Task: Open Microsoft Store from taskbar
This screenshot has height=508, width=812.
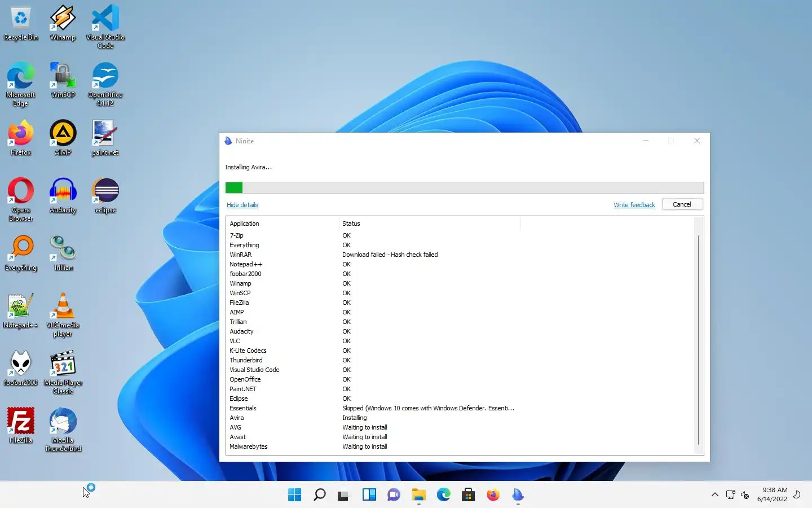Action: coord(468,495)
